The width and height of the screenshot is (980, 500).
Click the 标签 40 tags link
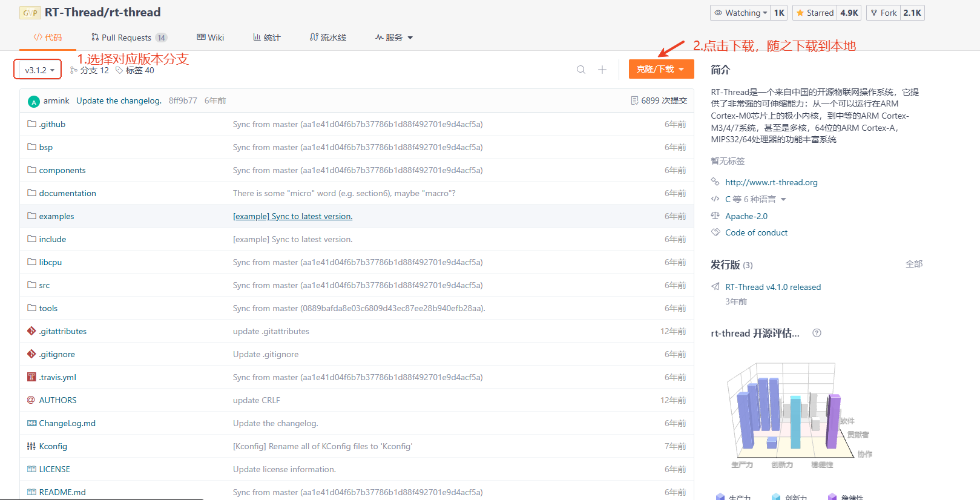(x=135, y=70)
